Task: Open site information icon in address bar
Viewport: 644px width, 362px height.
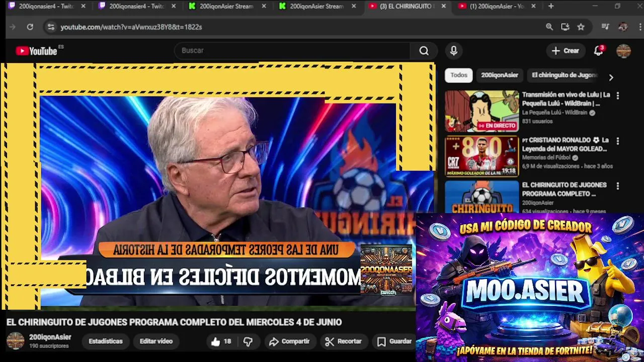Action: pyautogui.click(x=50, y=27)
